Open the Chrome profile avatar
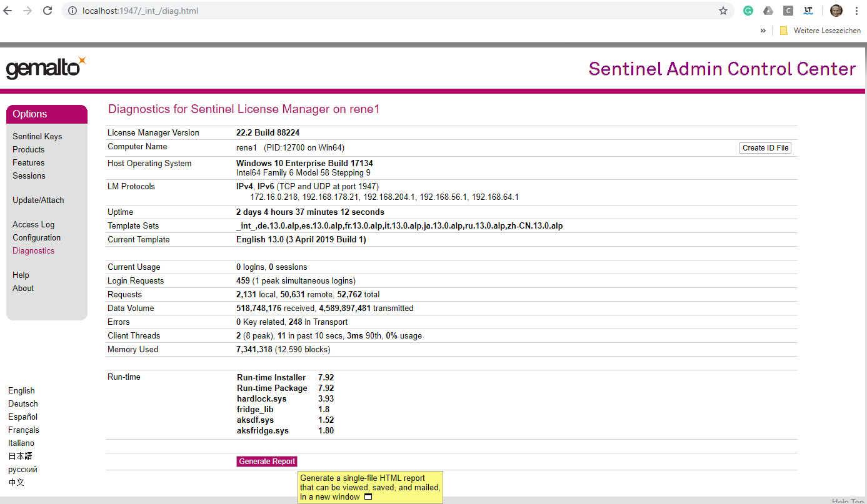Viewport: 867px width, 504px height. (836, 11)
